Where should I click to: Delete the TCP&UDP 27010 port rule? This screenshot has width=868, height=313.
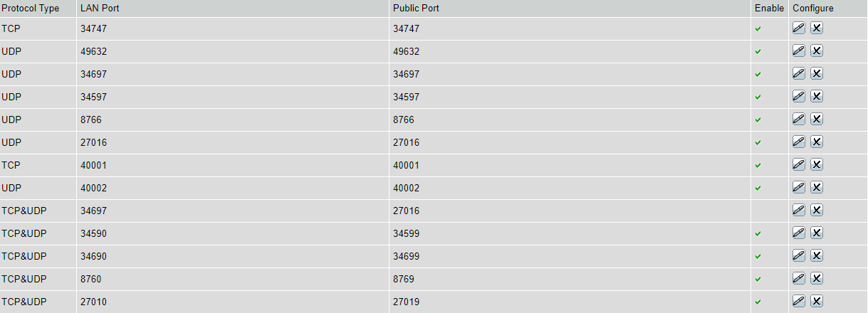[x=817, y=301]
